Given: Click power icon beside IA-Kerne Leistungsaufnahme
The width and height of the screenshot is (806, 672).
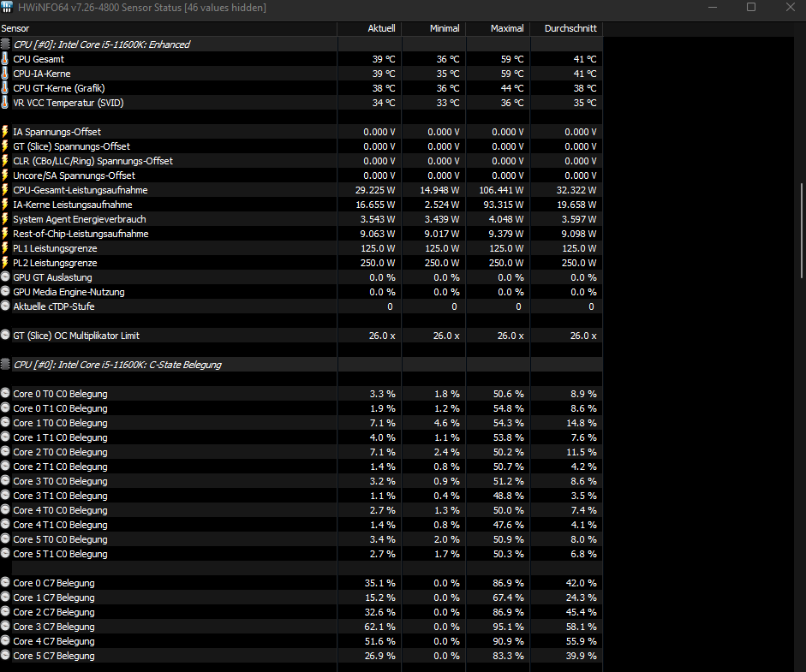Looking at the screenshot, I should 5,205.
